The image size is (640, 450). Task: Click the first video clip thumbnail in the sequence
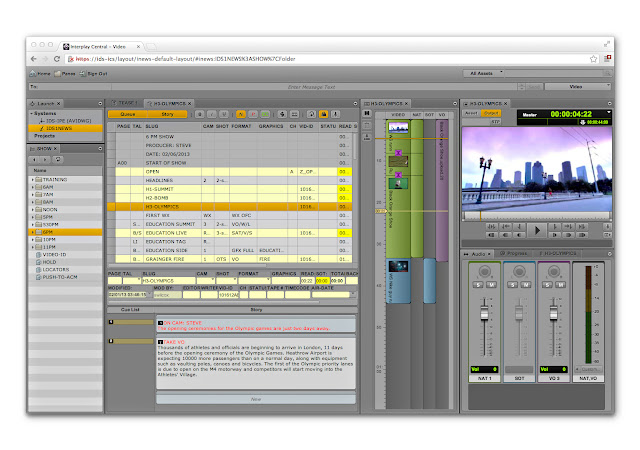[398, 127]
